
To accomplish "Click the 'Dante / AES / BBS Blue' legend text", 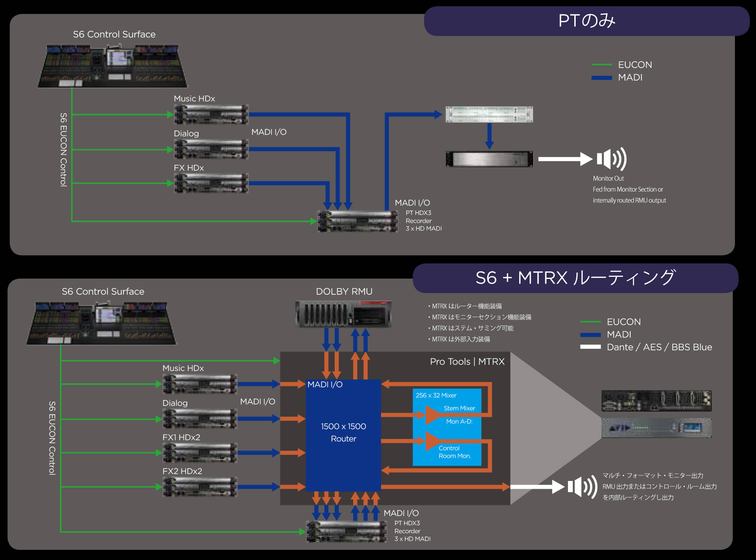I will 660,347.
